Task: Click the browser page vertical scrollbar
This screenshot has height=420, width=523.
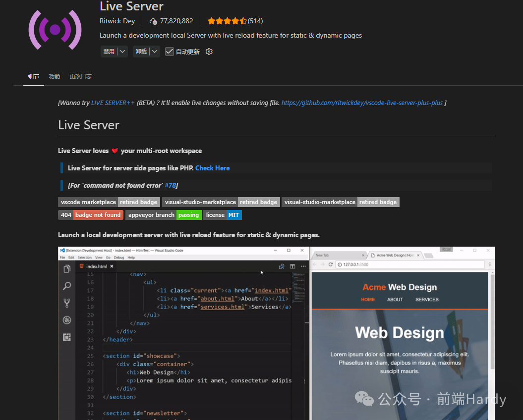Action: 492,321
